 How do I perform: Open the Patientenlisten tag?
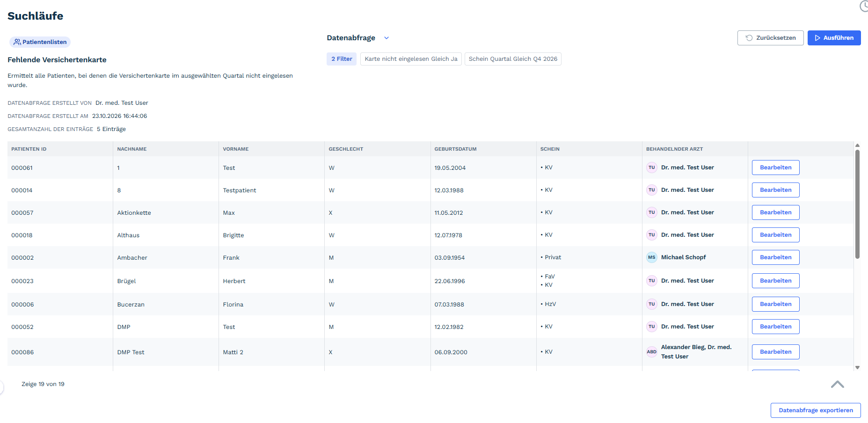coord(40,42)
